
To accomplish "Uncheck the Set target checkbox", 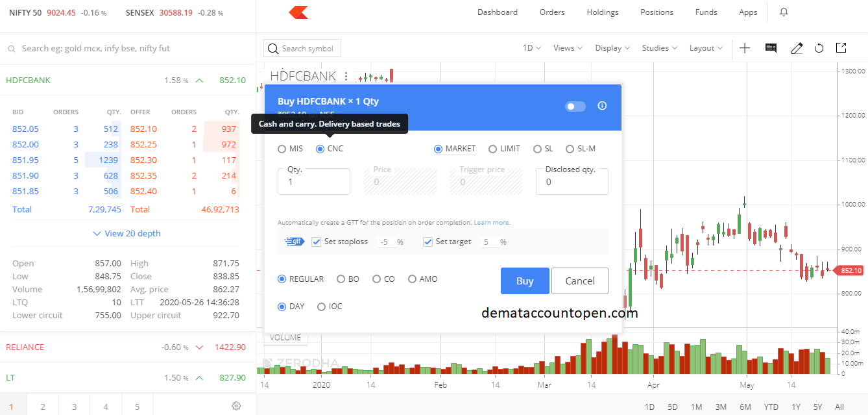I will (x=428, y=242).
